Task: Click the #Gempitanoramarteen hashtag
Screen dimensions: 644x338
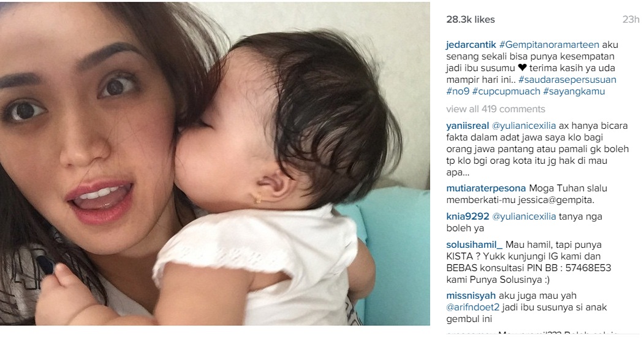Action: [x=549, y=45]
